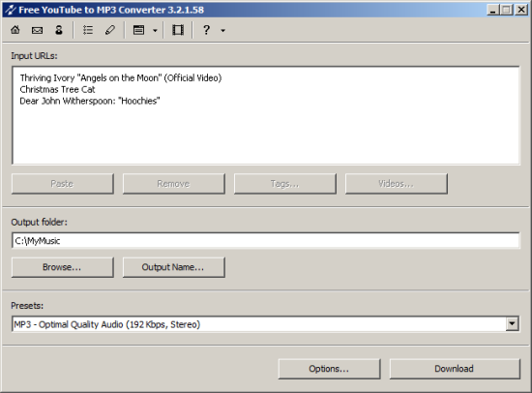
Task: Click the person profile icon in toolbar
Action: [59, 30]
